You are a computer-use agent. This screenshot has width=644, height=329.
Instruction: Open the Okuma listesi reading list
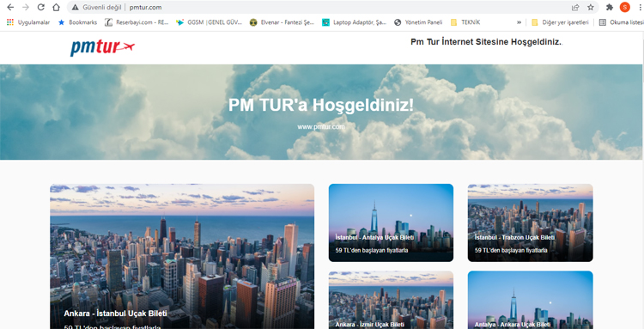tap(621, 22)
